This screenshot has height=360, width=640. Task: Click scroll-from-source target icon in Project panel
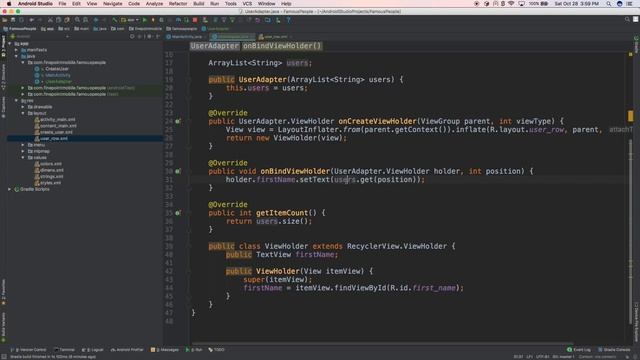coord(132,36)
